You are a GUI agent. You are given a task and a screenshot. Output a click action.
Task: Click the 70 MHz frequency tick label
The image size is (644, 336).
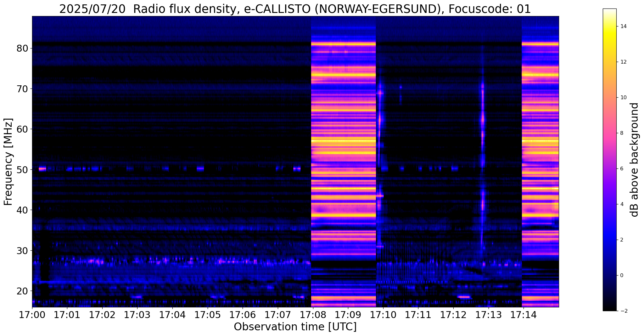[x=23, y=89]
